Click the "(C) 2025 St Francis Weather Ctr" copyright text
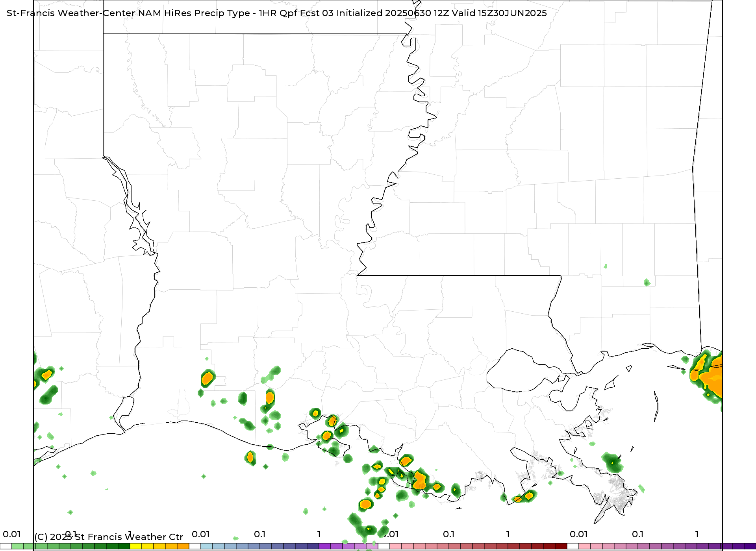Screen dimensions: 756x551 [x=109, y=537]
